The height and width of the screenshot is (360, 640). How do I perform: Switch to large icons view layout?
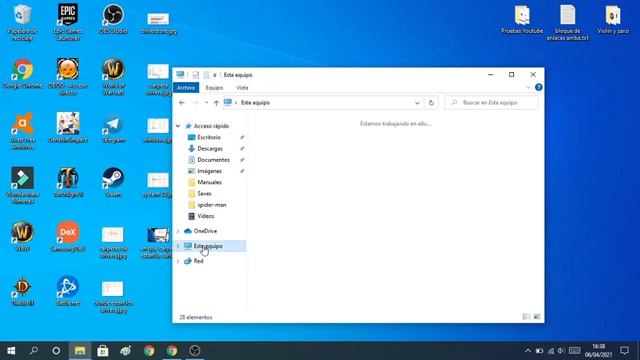pos(537,317)
